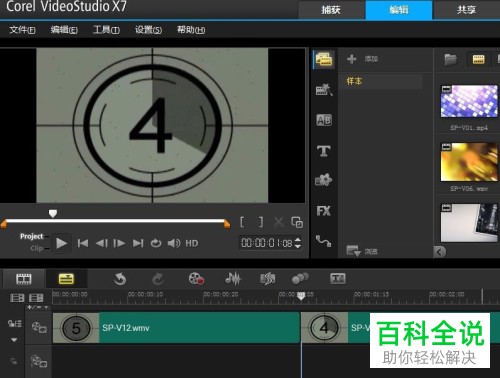Open the Path (motion) panel

pos(323,241)
